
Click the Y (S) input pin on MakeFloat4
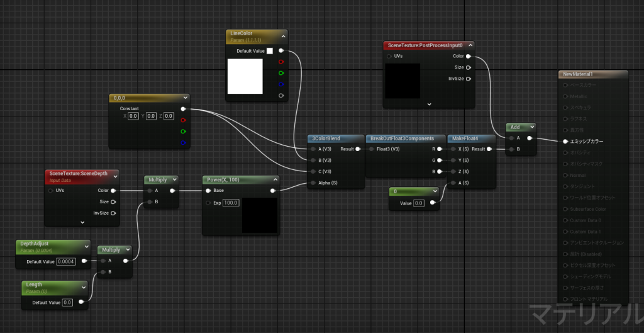(x=454, y=161)
